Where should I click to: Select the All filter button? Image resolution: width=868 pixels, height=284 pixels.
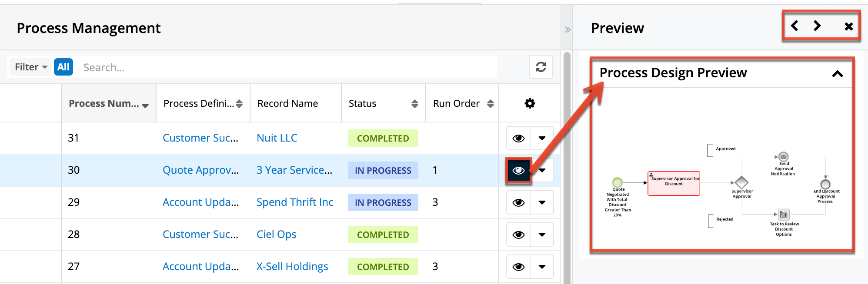[63, 67]
